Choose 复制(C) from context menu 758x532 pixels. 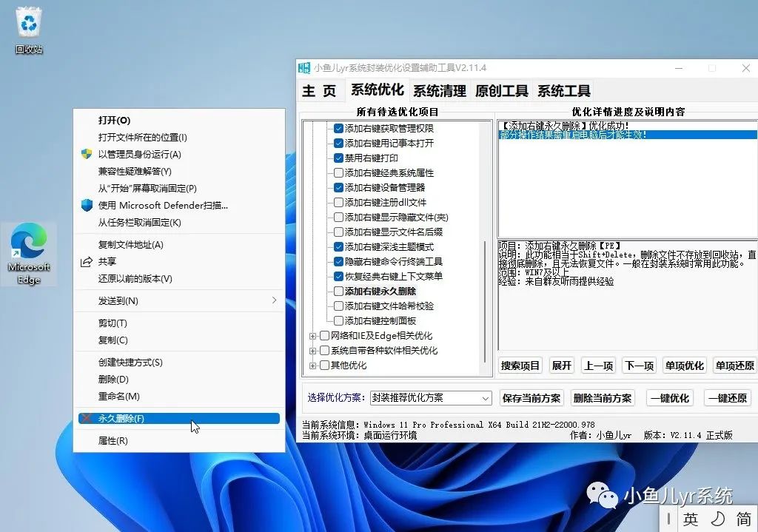tap(179, 340)
